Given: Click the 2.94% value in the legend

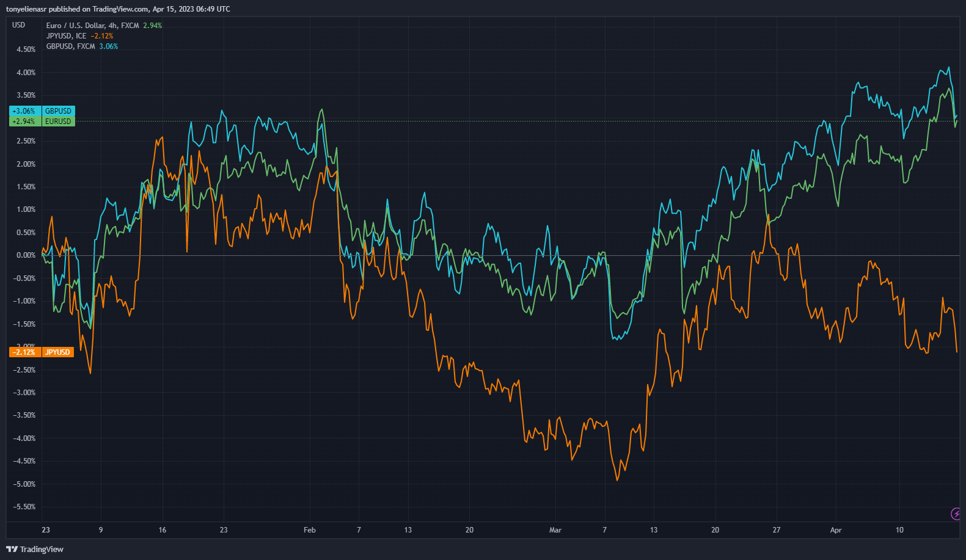Looking at the screenshot, I should pyautogui.click(x=153, y=26).
